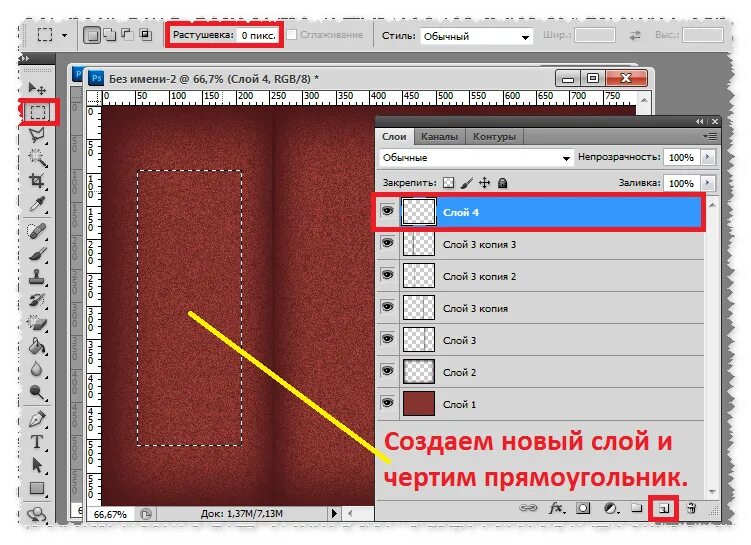Open Непрозрачность slider arrow
Image resolution: width=751 pixels, height=545 pixels.
pyautogui.click(x=707, y=157)
